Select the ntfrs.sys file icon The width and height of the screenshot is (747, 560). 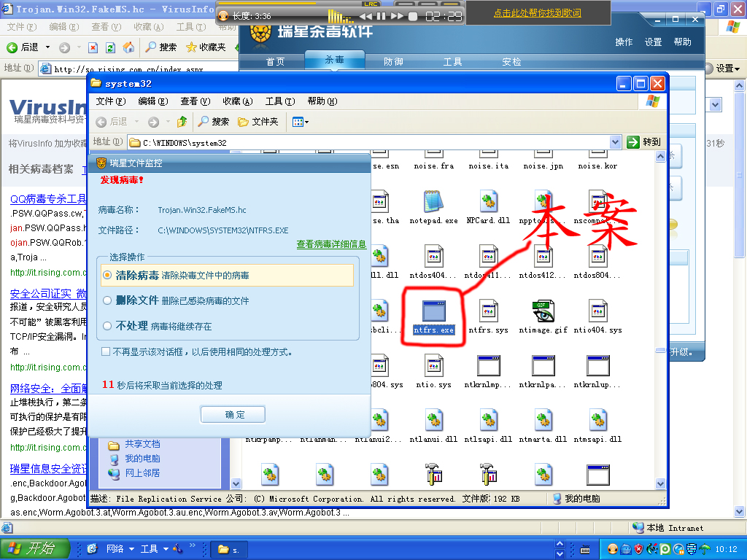pos(488,311)
